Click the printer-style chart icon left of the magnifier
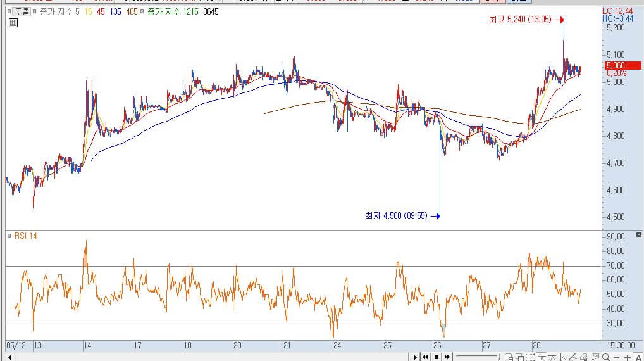This screenshot has height=361, width=644. (584, 357)
